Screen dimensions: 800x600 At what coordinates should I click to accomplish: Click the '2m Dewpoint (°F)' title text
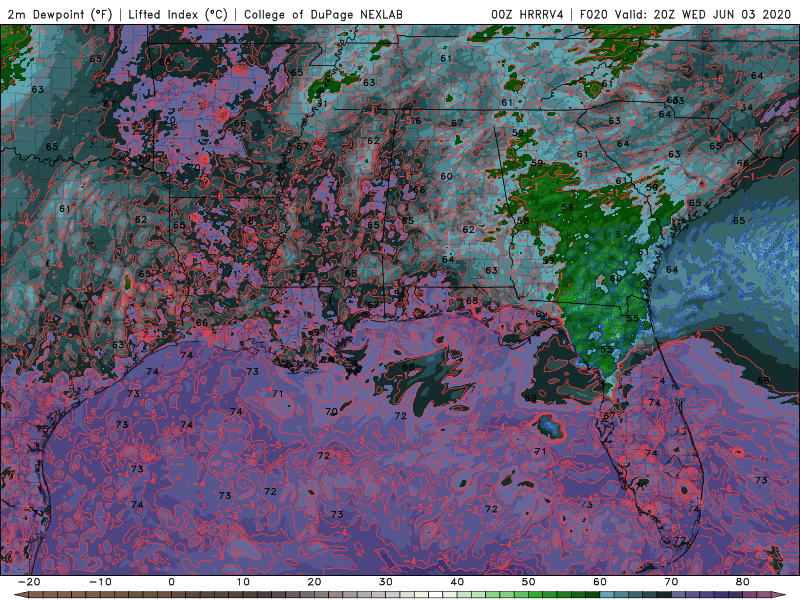pyautogui.click(x=60, y=14)
